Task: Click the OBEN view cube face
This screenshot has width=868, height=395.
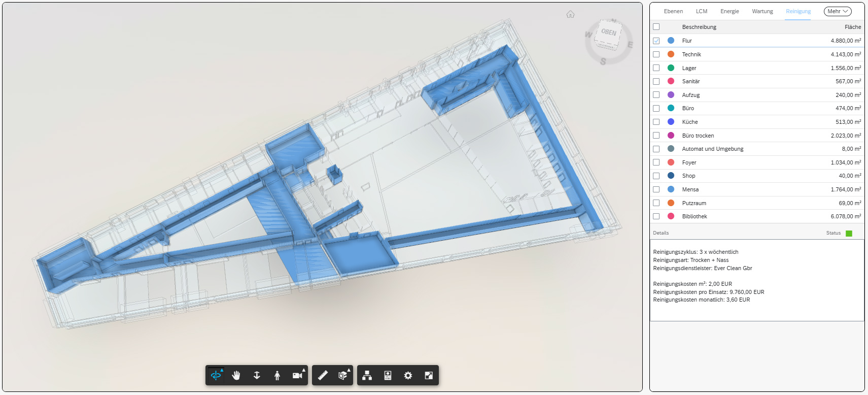Action: [x=609, y=32]
